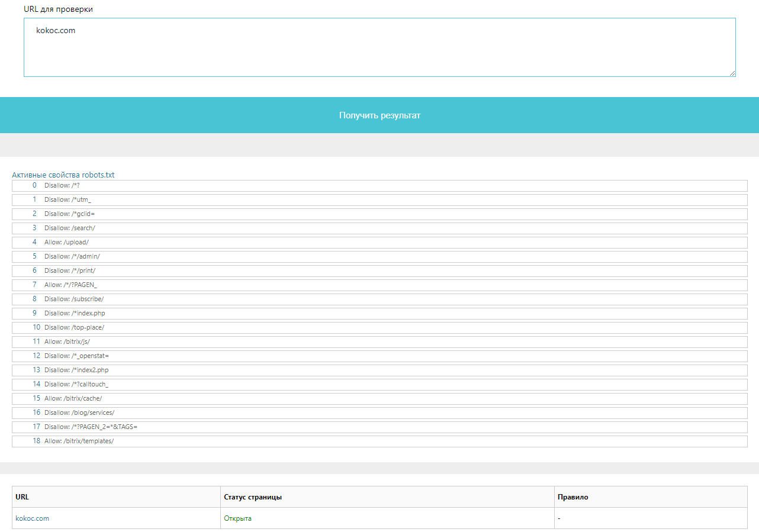759x532 pixels.
Task: Select rule 'Disallow: /*/print/'
Action: 379,271
